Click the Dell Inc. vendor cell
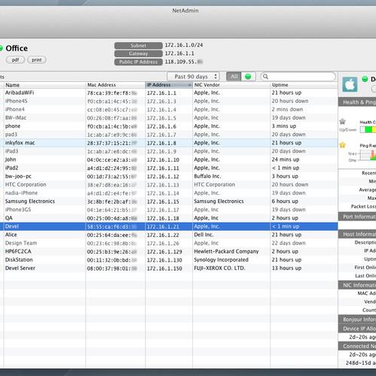 203,235
